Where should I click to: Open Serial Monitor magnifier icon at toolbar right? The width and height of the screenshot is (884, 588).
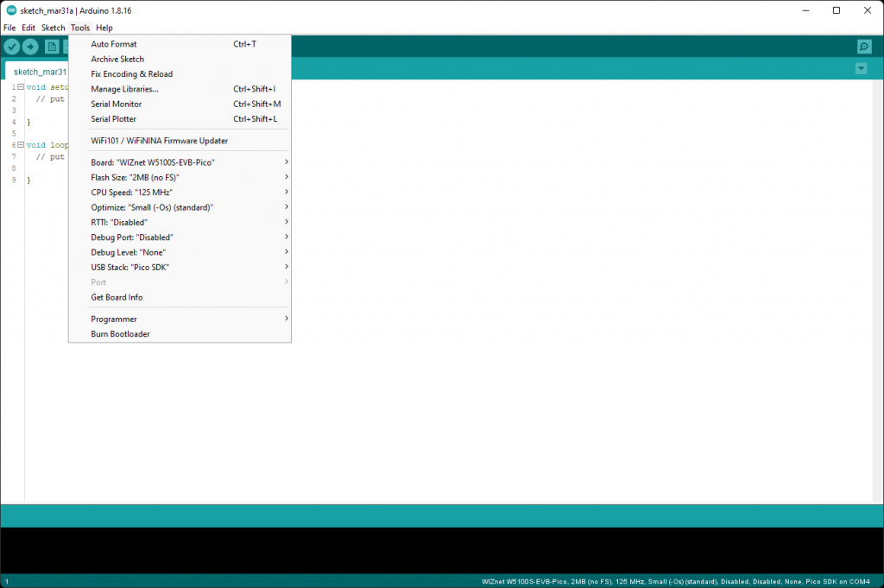(x=864, y=47)
